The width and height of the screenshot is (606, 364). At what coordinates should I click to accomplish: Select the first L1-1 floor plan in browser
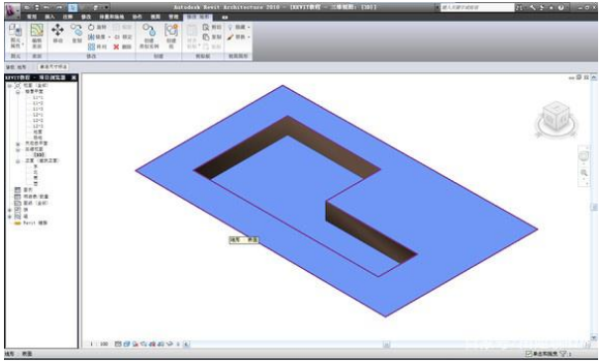tap(38, 98)
